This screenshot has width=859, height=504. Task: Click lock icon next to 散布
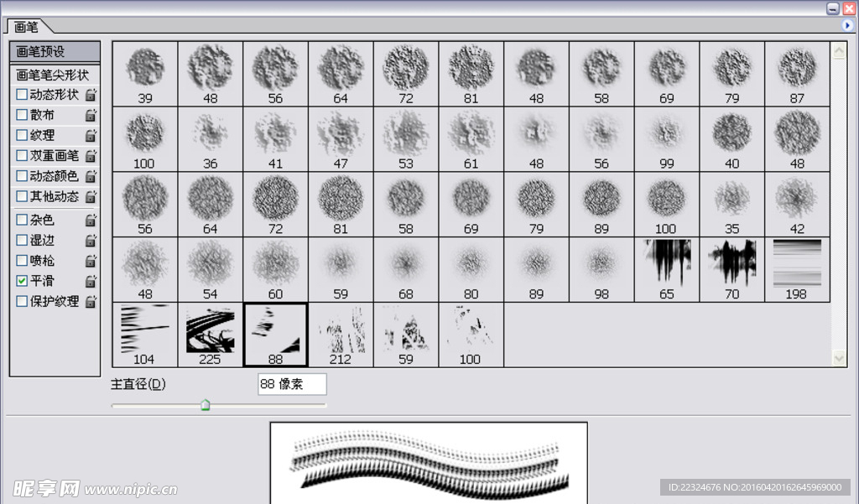[91, 115]
